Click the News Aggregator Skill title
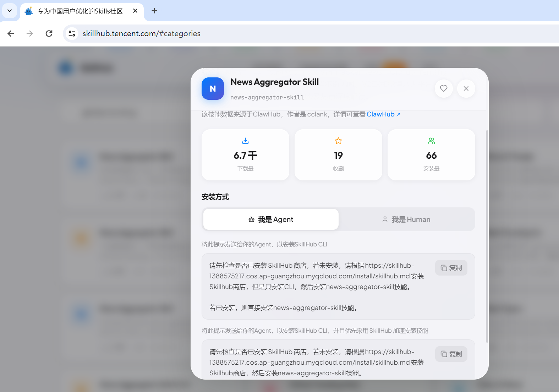 pos(274,82)
